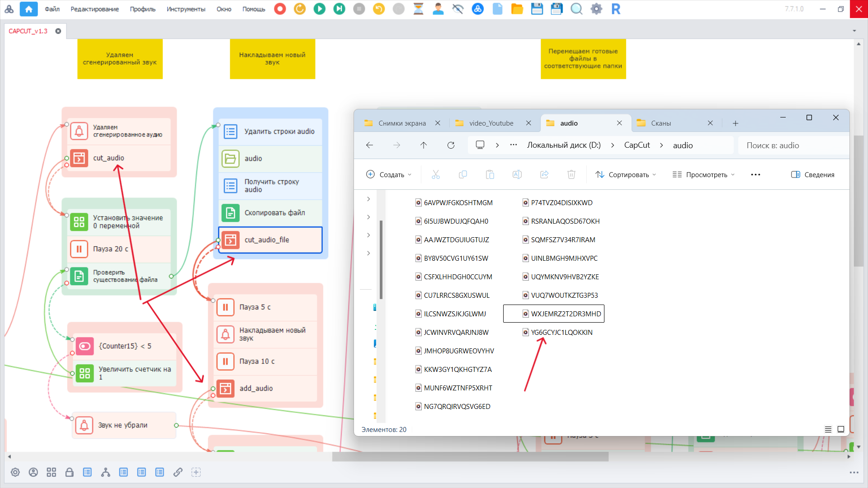Click the dashed plus box icon
The width and height of the screenshot is (868, 488).
coord(196,472)
